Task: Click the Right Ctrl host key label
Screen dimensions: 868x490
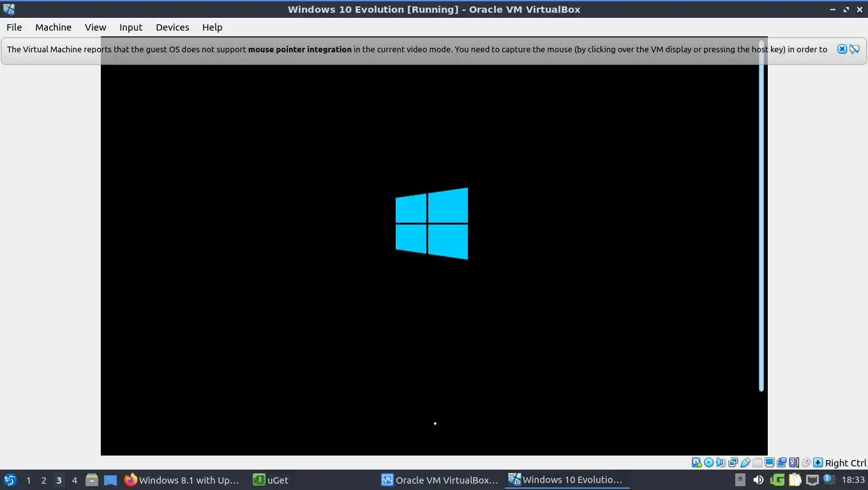Action: coord(846,463)
